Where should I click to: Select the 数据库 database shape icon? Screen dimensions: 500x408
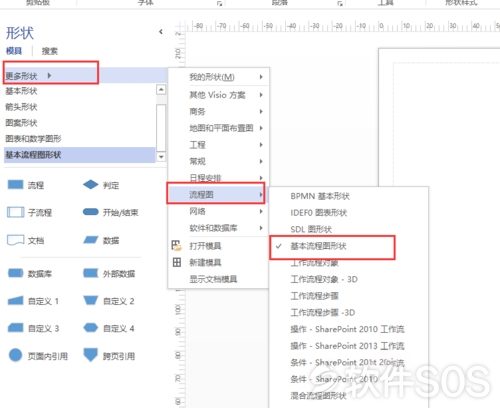[x=15, y=273]
